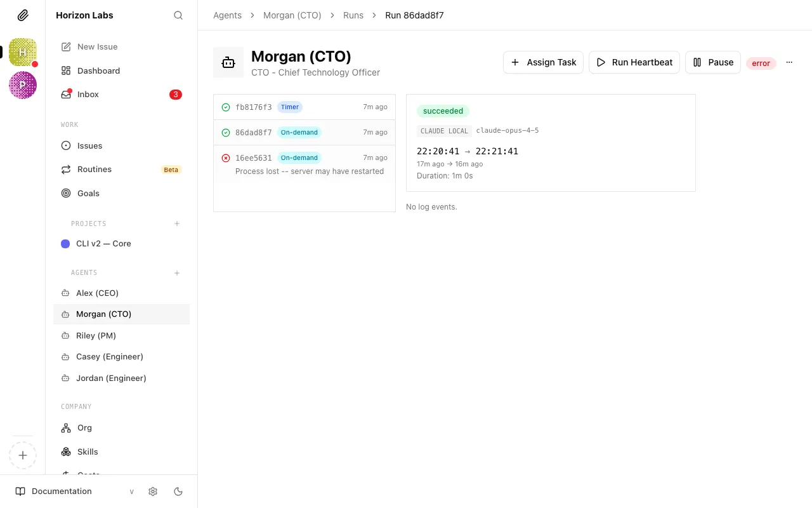The width and height of the screenshot is (812, 508).
Task: Click Run Heartbeat
Action: click(634, 62)
